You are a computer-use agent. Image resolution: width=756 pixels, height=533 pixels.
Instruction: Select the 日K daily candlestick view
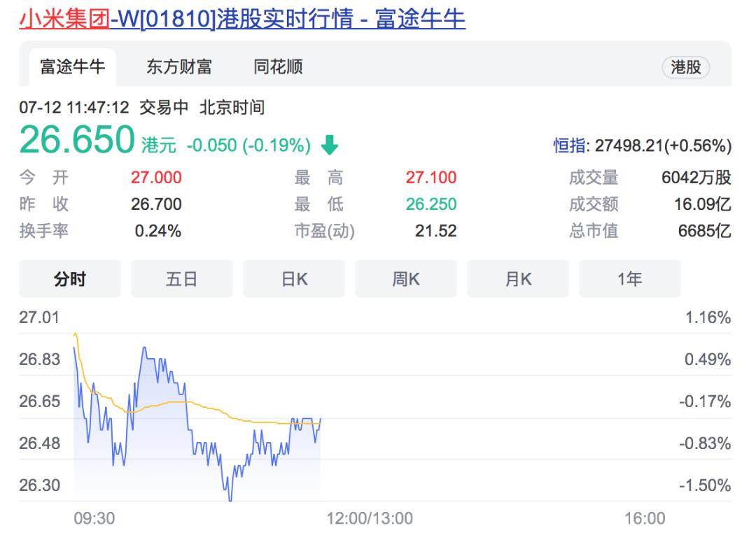(294, 278)
